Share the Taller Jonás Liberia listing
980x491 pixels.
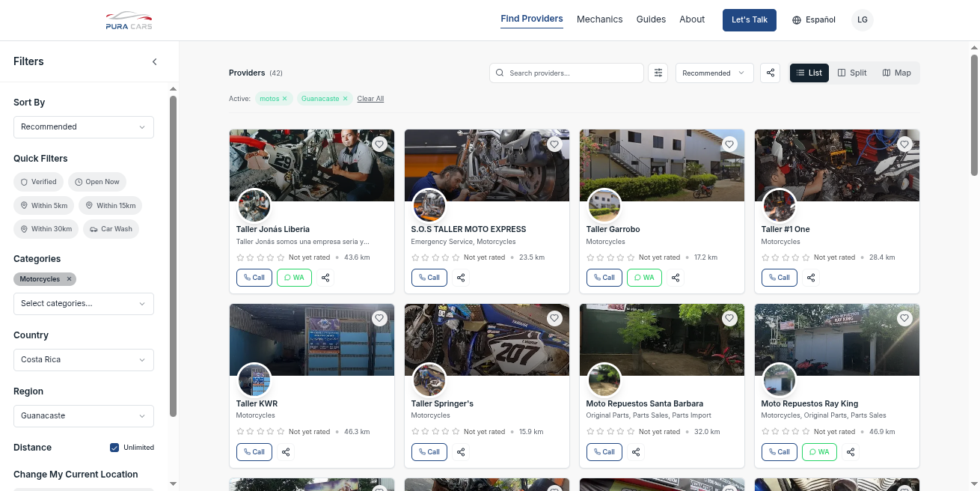click(x=325, y=278)
